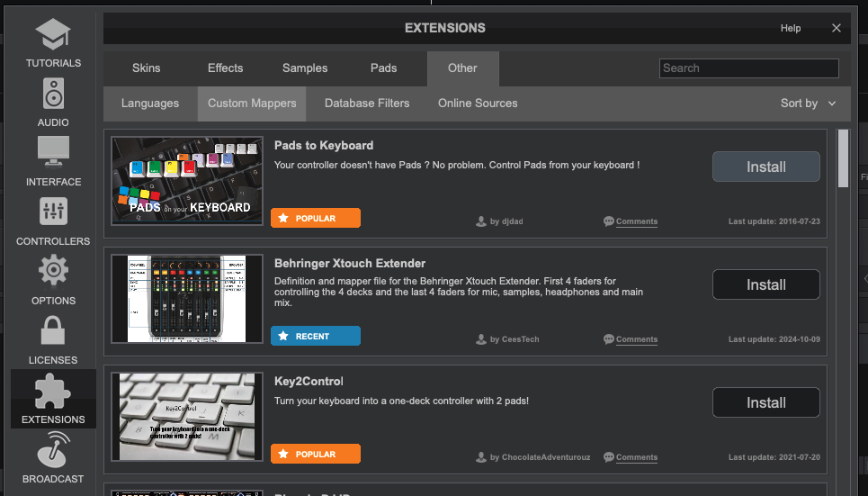
Task: Click the Key2Control title
Action: pyautogui.click(x=309, y=382)
